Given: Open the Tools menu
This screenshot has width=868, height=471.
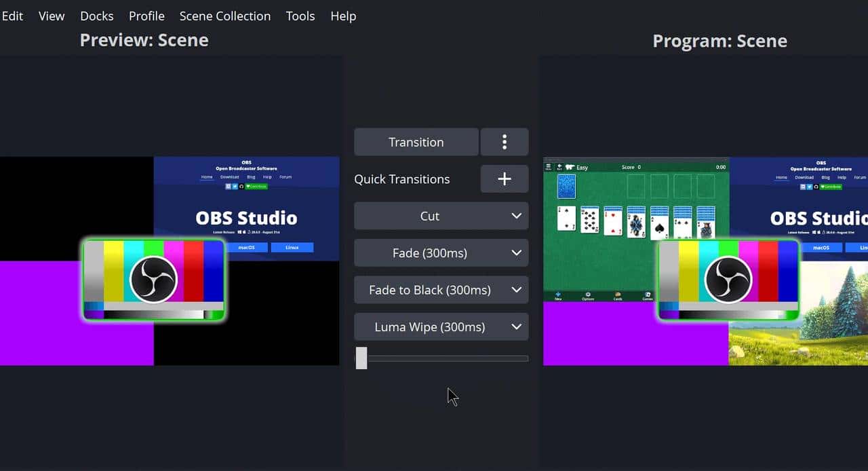Looking at the screenshot, I should point(300,16).
